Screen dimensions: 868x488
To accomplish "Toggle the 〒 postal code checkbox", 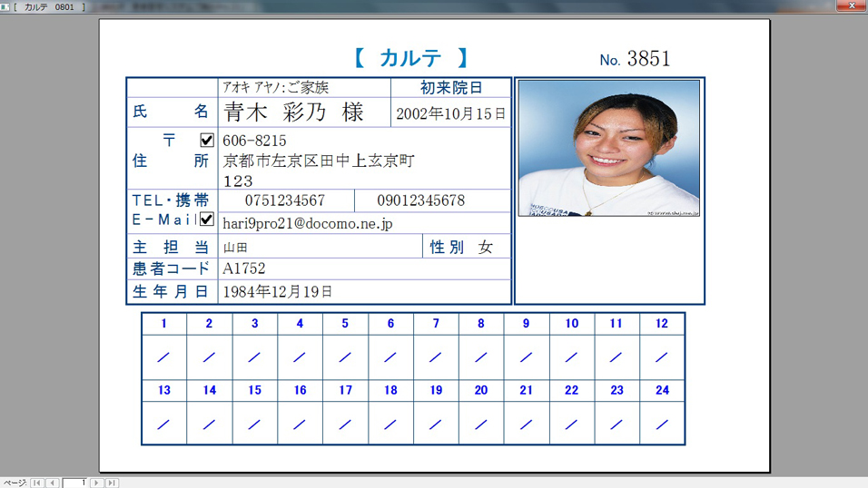I will click(207, 140).
